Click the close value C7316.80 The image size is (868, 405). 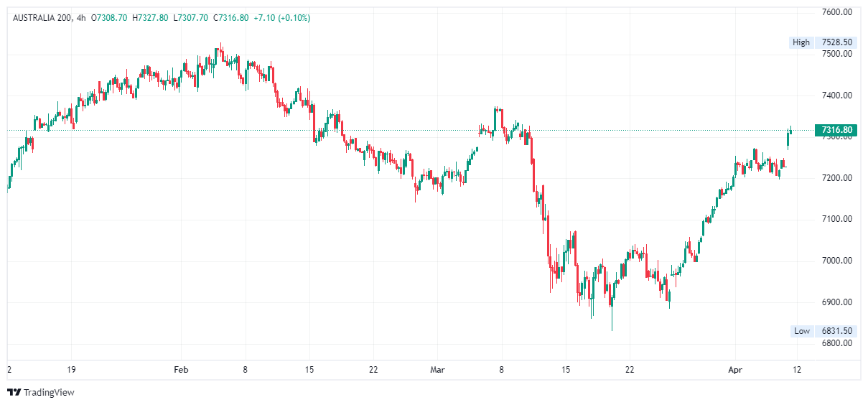click(x=231, y=18)
